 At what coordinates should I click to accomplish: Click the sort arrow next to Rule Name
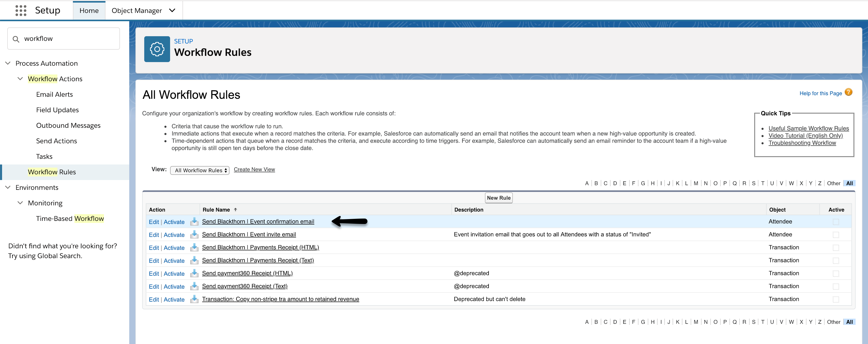pyautogui.click(x=235, y=210)
